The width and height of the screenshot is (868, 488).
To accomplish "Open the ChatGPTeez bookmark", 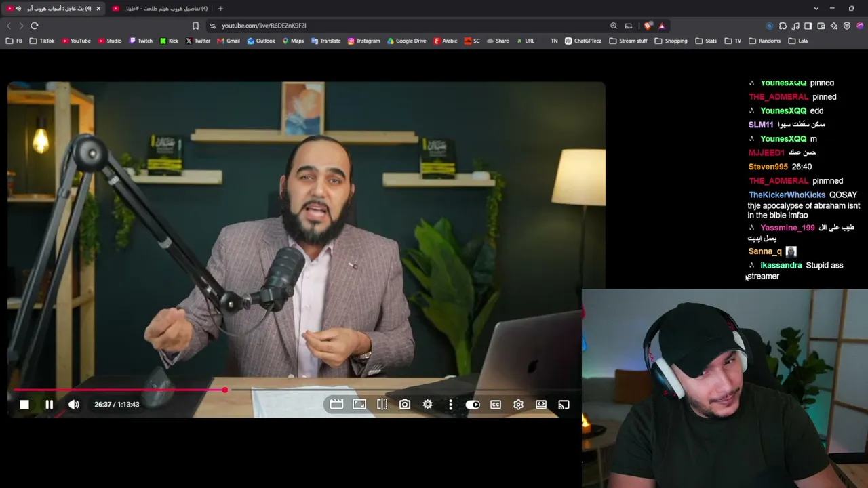I will (583, 41).
